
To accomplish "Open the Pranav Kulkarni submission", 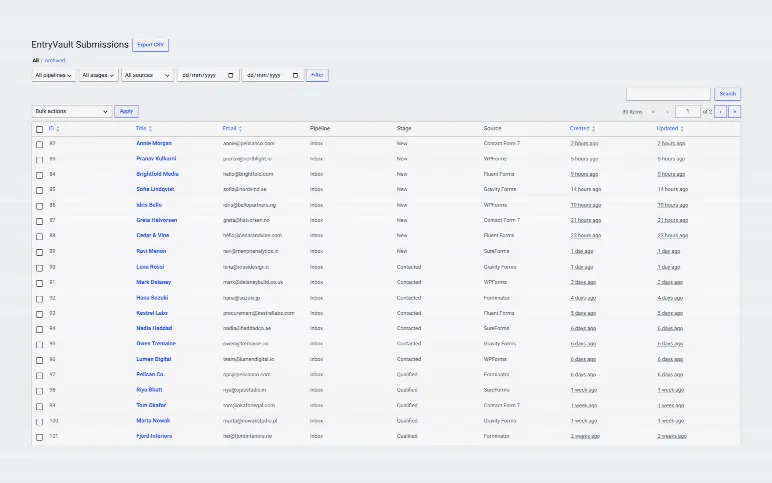I will 156,159.
